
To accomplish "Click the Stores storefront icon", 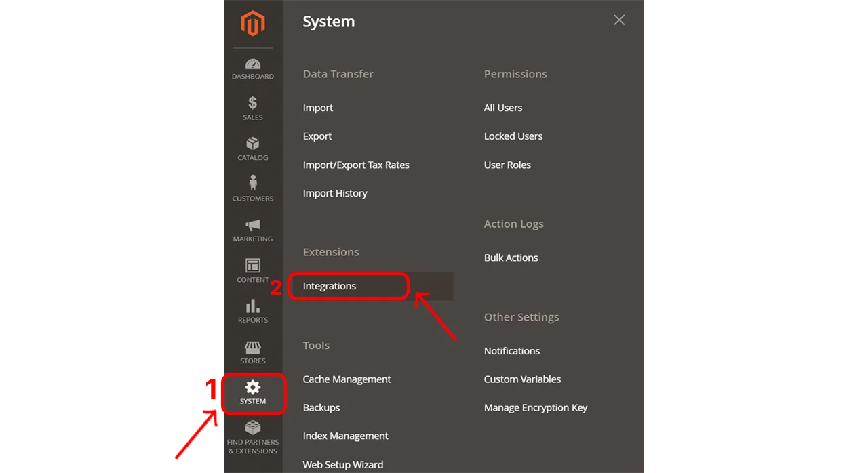I will pyautogui.click(x=252, y=347).
